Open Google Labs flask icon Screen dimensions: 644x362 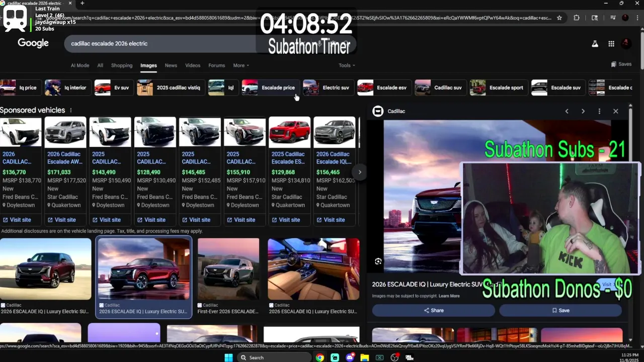point(595,44)
